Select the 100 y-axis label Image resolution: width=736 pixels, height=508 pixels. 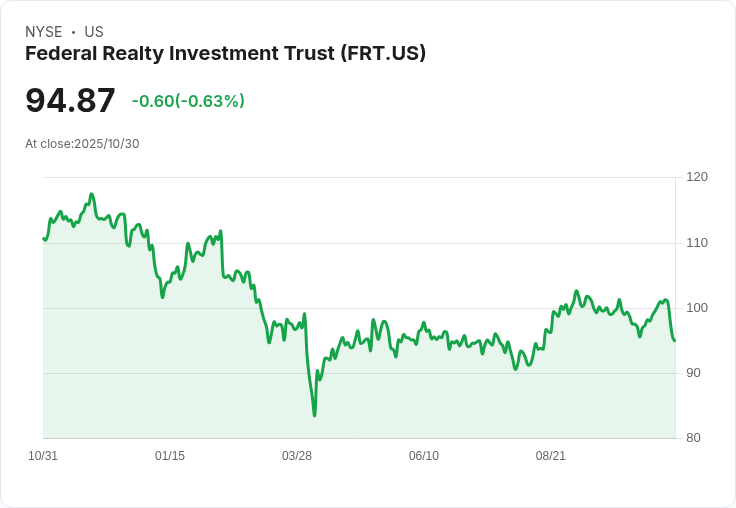[x=697, y=308]
